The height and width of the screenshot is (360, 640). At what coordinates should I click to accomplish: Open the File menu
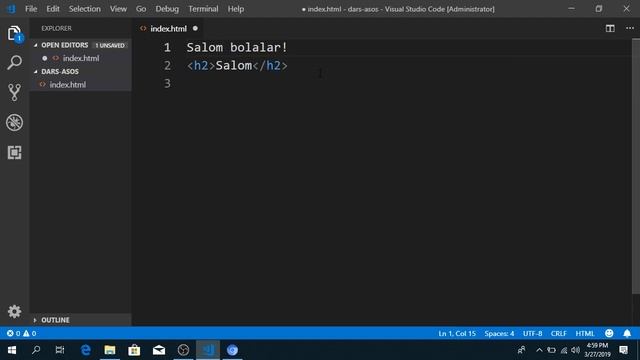pos(31,9)
